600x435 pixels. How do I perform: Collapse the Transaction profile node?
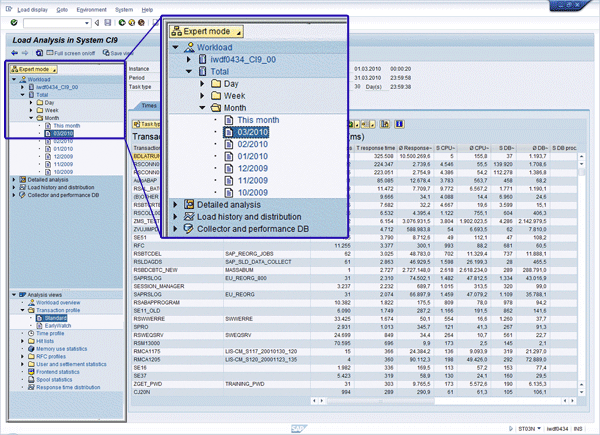(x=23, y=310)
